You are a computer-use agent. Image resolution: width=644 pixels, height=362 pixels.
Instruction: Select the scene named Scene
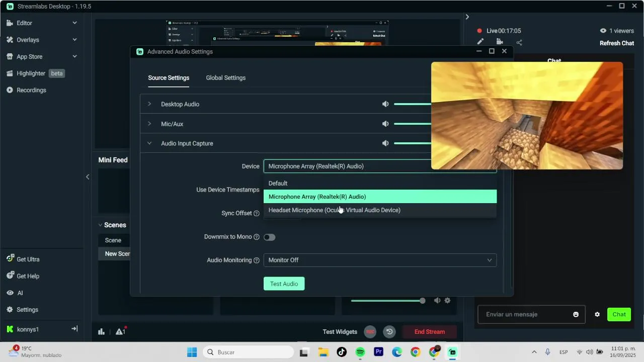point(114,240)
